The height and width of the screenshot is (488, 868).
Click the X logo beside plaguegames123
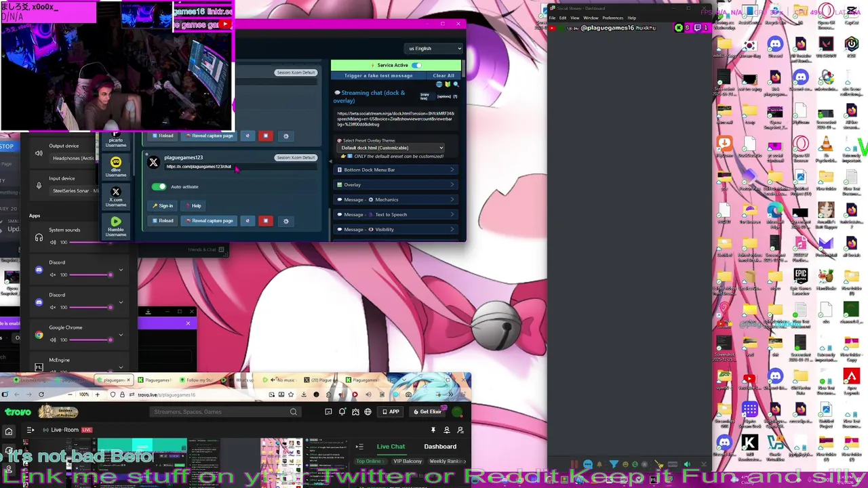(x=153, y=163)
